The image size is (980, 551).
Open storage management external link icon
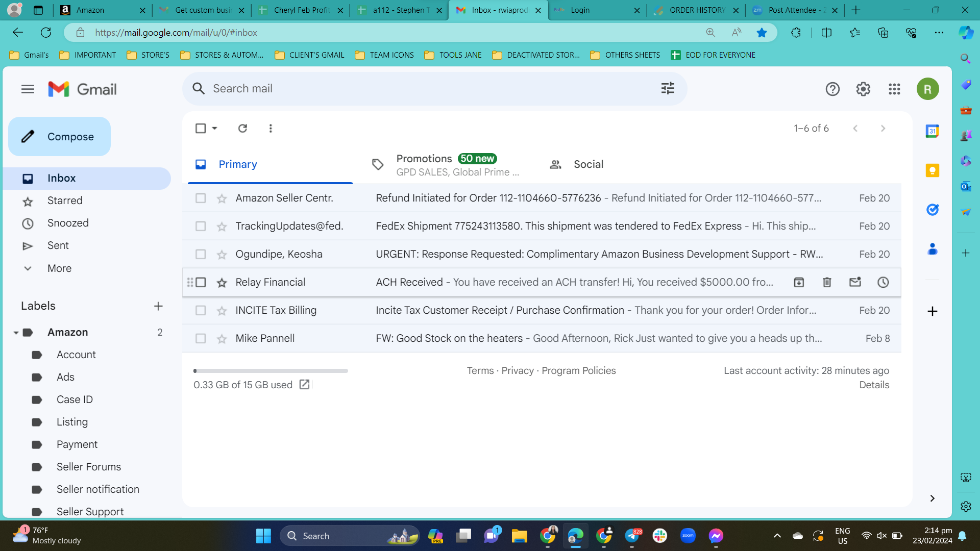[304, 385]
